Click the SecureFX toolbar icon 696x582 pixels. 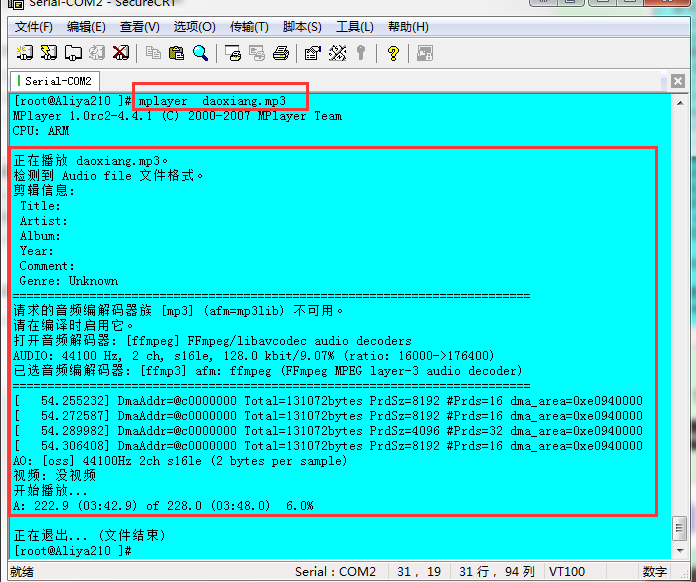[x=425, y=53]
